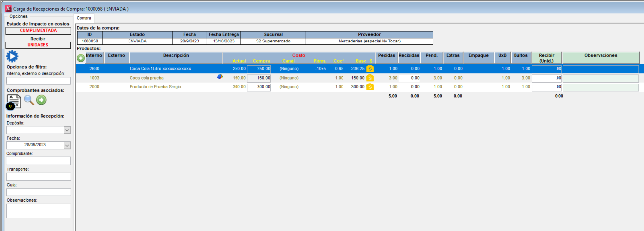Open the Fecha date picker dropdown
This screenshot has width=644, height=231.
67,145
